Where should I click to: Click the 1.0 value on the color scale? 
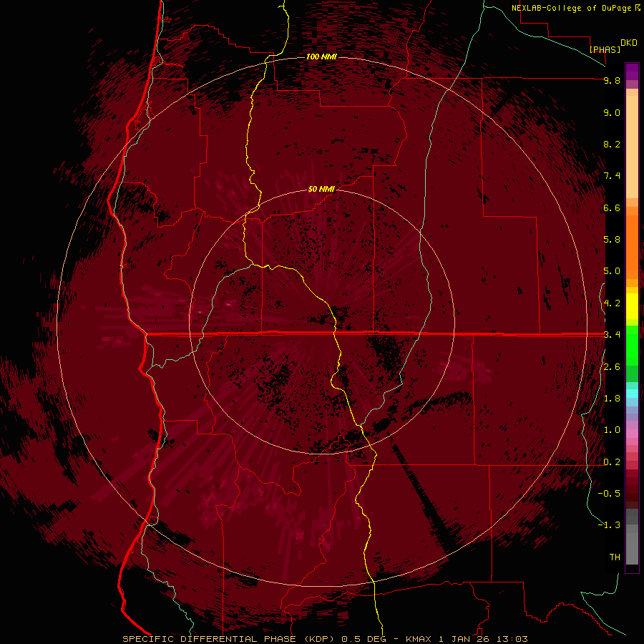click(612, 430)
